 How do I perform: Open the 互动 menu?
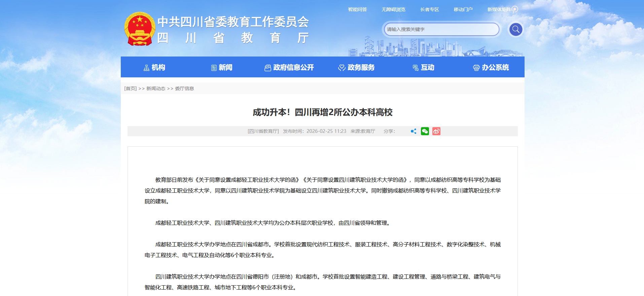pos(424,68)
